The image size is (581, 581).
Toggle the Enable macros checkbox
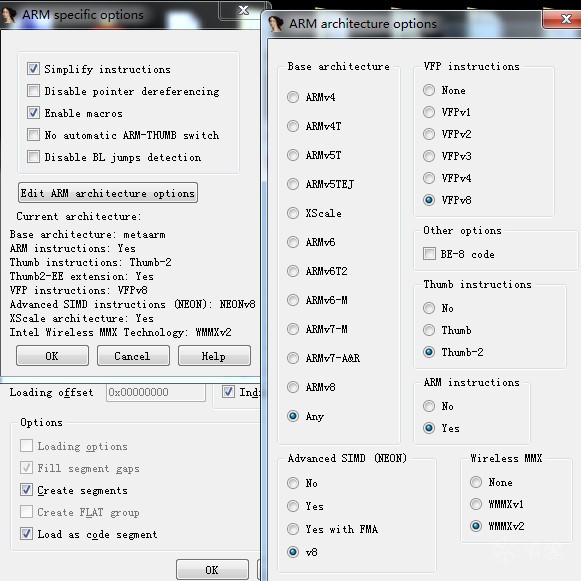33,113
